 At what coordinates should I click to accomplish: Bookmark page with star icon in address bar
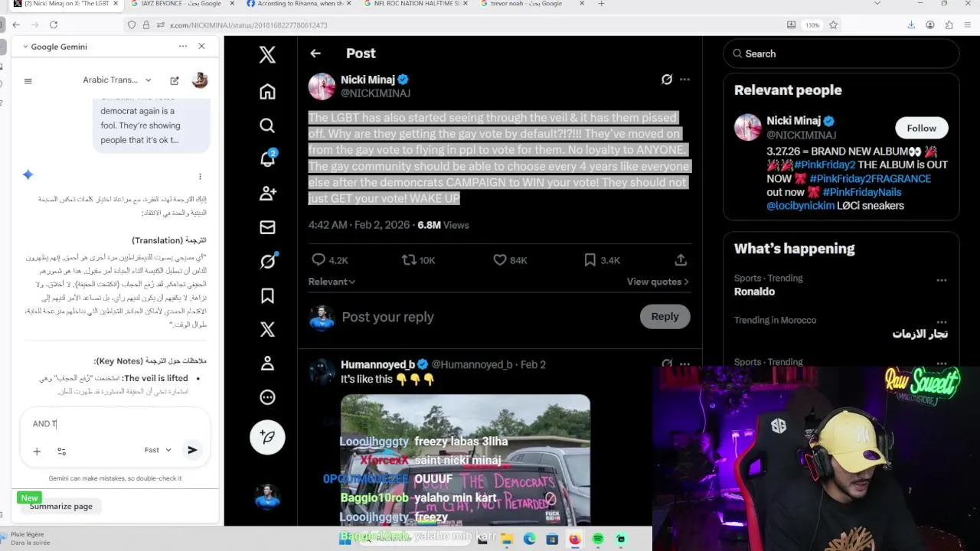(833, 25)
